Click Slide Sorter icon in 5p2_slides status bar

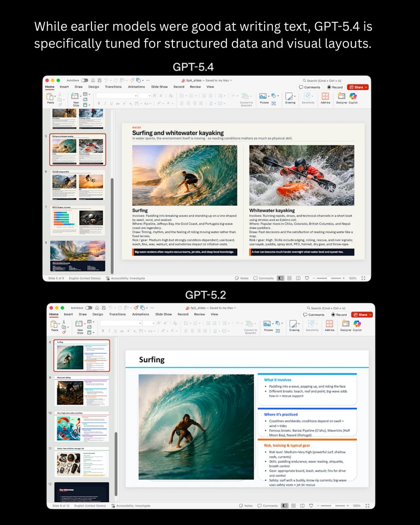[x=294, y=506]
